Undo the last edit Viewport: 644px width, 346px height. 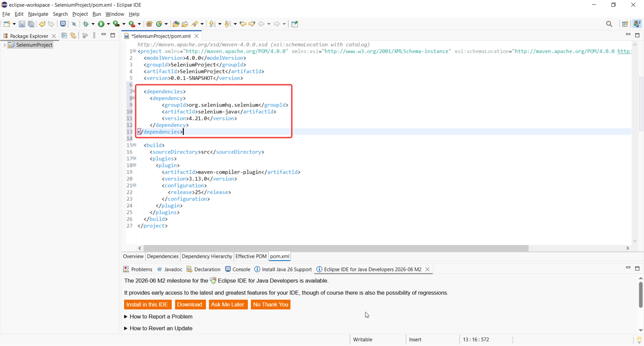tap(42, 24)
